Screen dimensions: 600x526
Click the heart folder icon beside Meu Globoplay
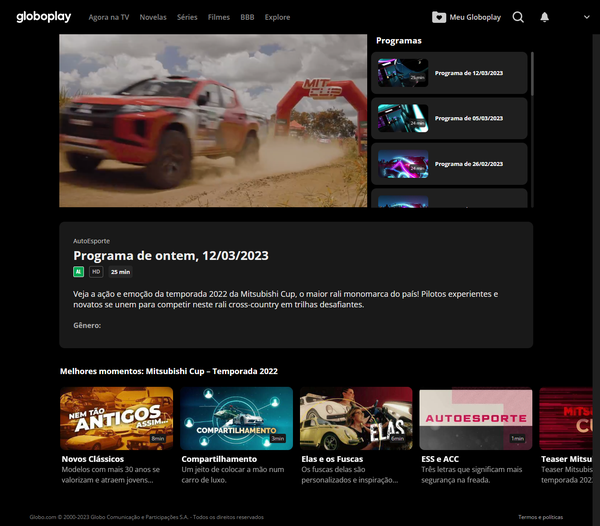438,17
